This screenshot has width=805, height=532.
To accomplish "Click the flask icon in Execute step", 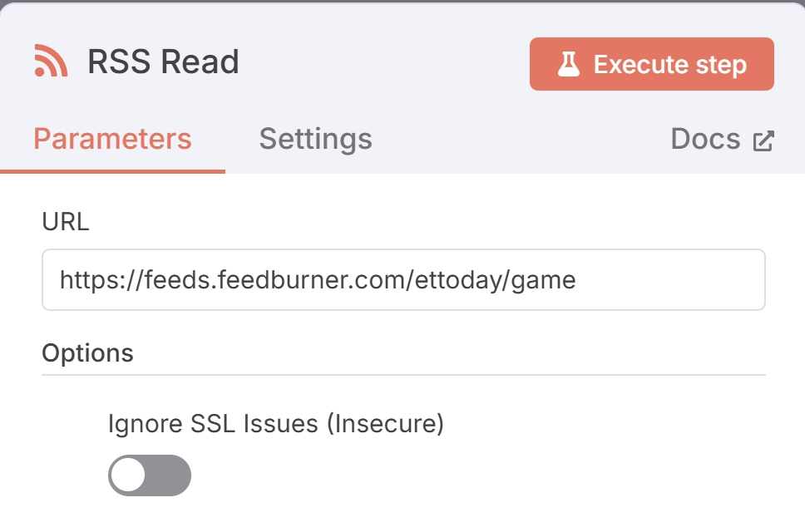I will point(568,64).
